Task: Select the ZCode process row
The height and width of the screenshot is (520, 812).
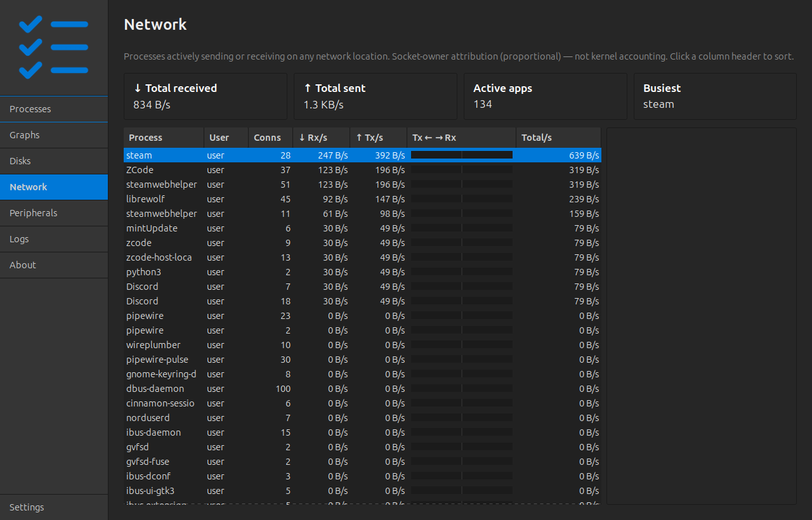Action: [x=362, y=170]
